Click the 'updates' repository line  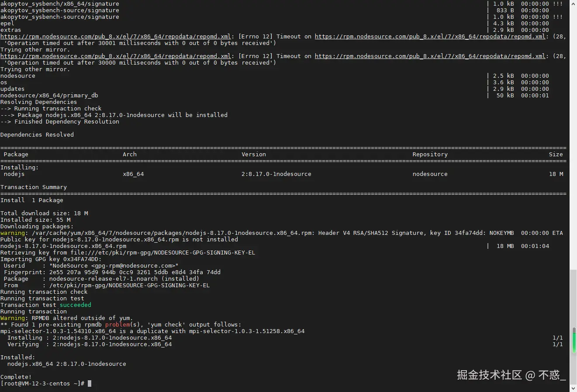[x=13, y=89]
